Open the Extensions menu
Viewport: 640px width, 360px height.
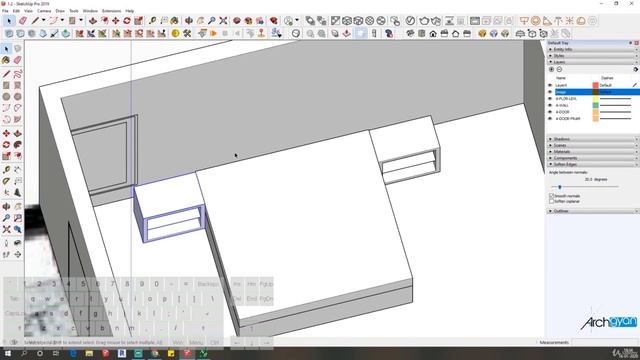click(111, 11)
